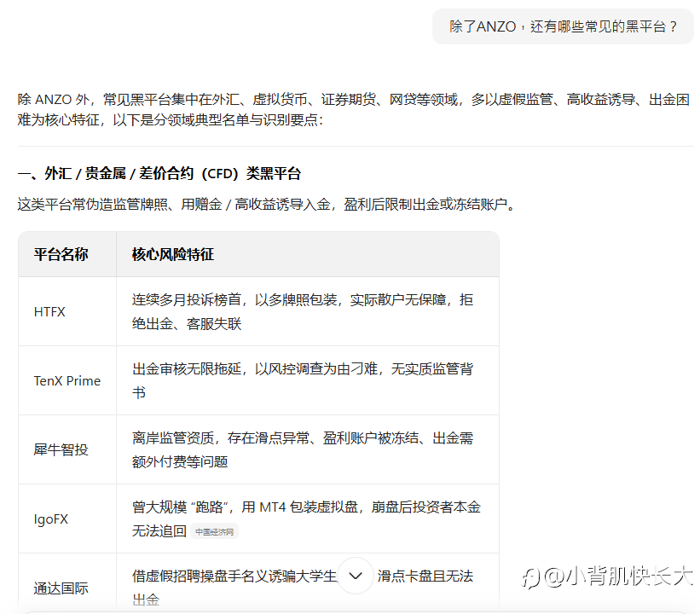Image resolution: width=700 pixels, height=614 pixels.
Task: Click the 平台名称 column header
Action: click(x=67, y=254)
